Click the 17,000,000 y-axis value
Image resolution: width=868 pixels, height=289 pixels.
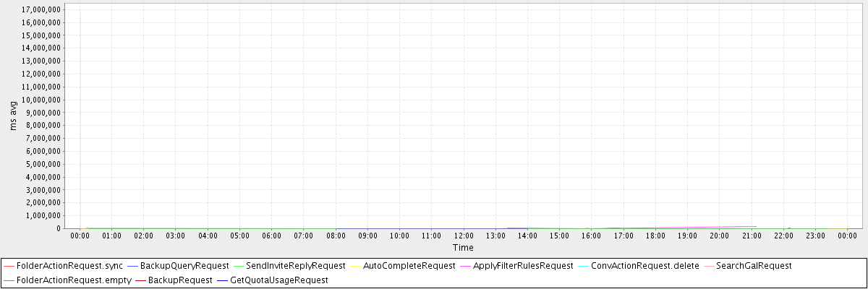pyautogui.click(x=41, y=9)
